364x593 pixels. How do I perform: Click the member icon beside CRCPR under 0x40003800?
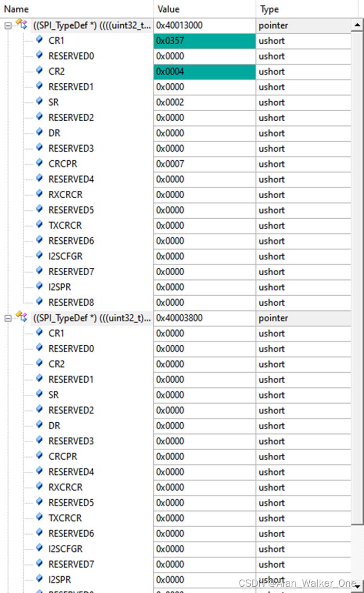40,455
